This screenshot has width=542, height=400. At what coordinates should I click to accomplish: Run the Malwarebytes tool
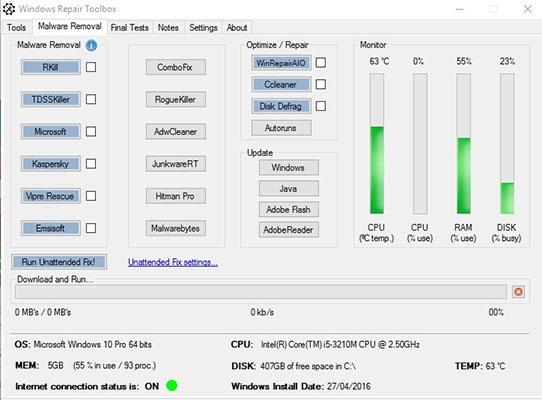point(176,228)
